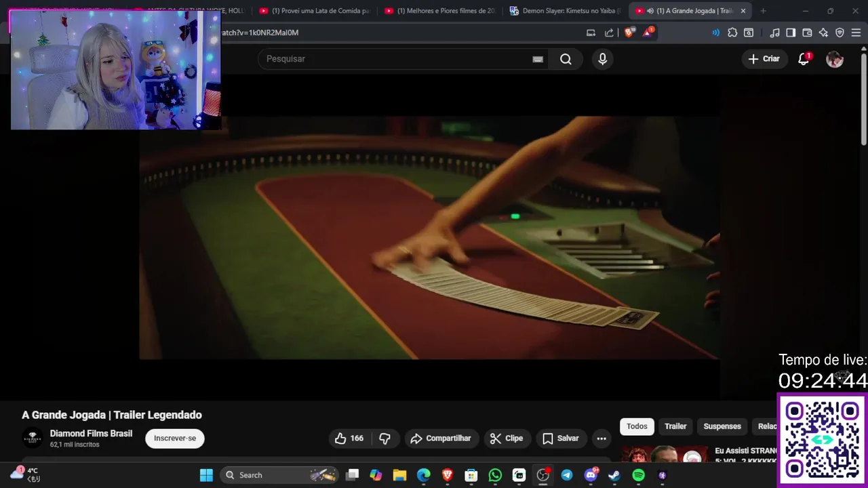Image resolution: width=868 pixels, height=488 pixels.
Task: Open Discord from the taskbar
Action: pos(591,475)
